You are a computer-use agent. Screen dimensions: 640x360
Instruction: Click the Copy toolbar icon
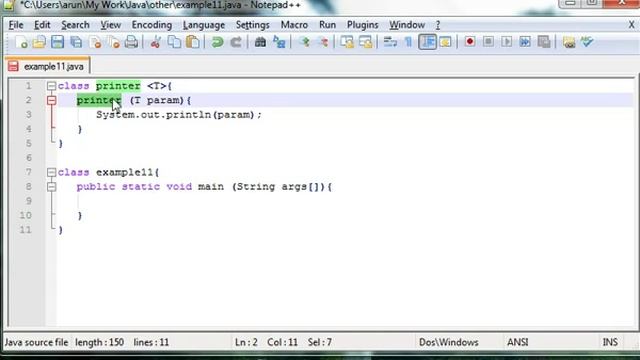(174, 42)
